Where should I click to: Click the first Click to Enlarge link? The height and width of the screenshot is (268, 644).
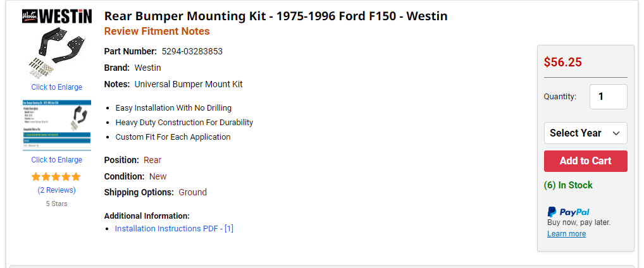pos(57,87)
